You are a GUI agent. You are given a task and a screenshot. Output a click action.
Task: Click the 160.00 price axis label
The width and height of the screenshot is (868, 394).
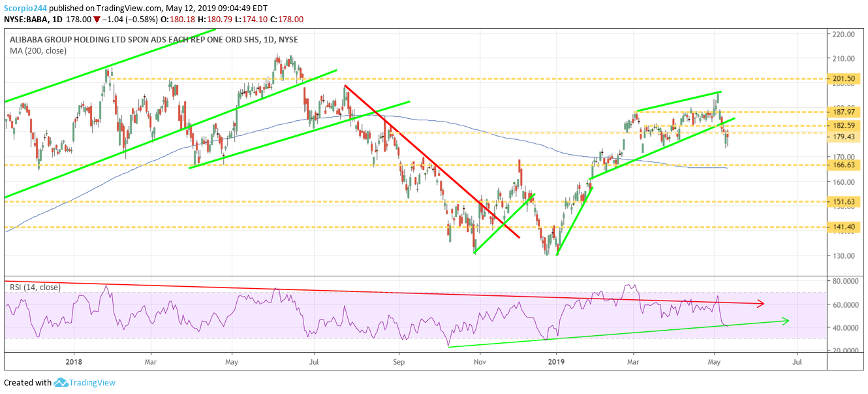click(844, 182)
